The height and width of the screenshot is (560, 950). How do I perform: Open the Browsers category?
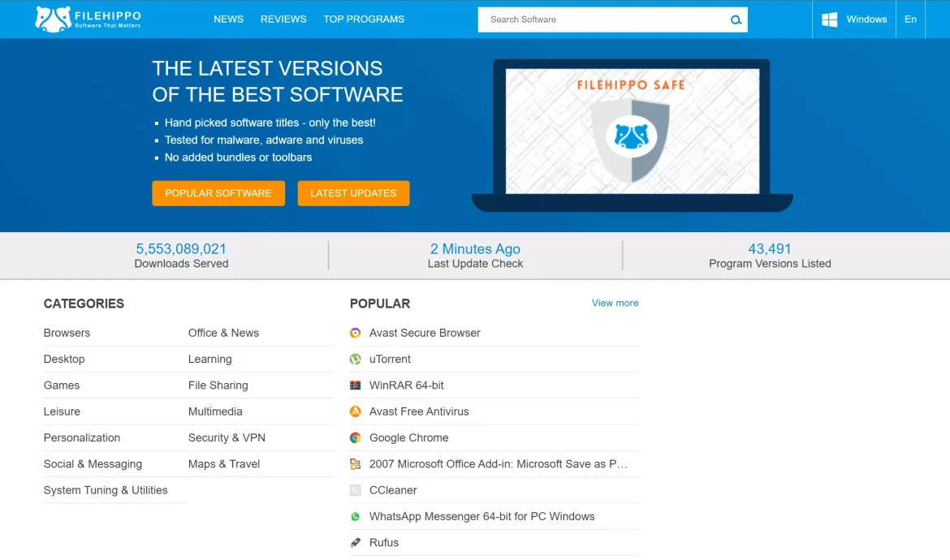[67, 333]
